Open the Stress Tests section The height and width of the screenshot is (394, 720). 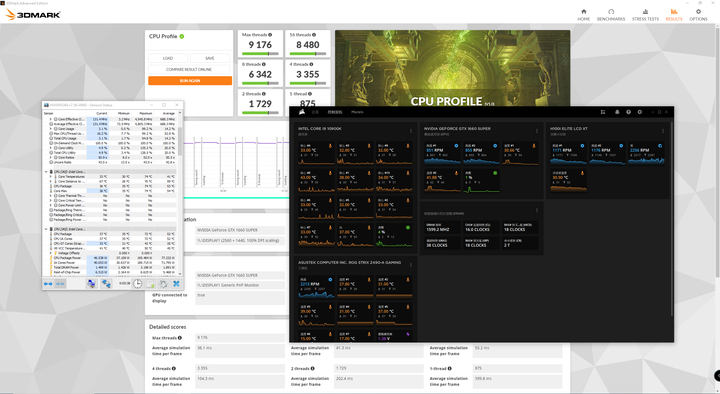(645, 15)
